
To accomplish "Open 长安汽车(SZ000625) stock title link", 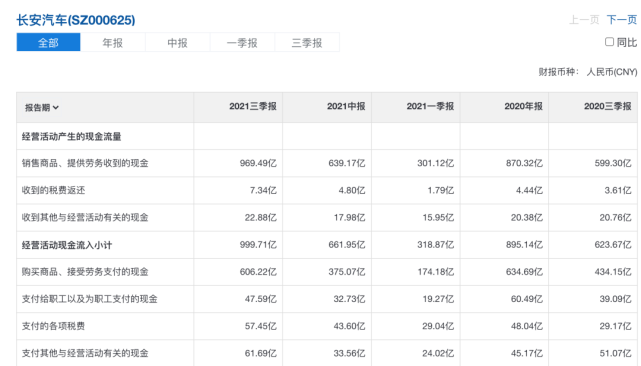I will coord(76,20).
